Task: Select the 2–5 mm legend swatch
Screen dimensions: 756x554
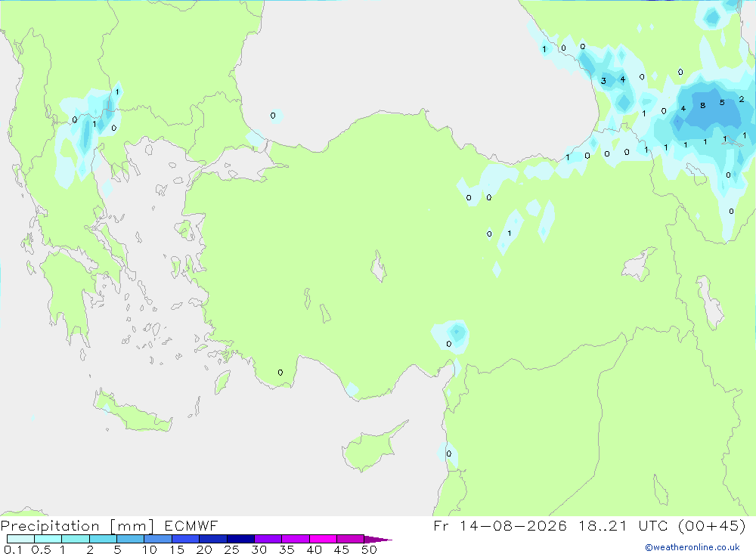Action: (103, 539)
